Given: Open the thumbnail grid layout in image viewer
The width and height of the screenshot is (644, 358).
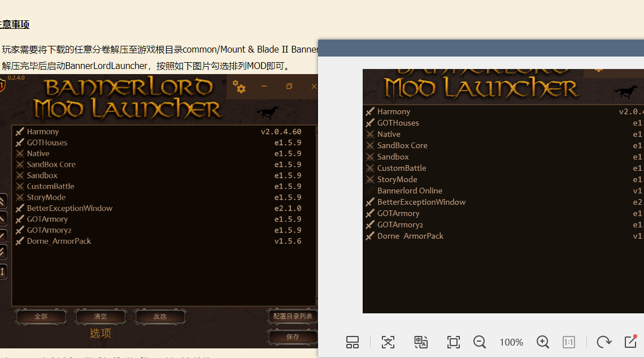Looking at the screenshot, I should [x=352, y=342].
